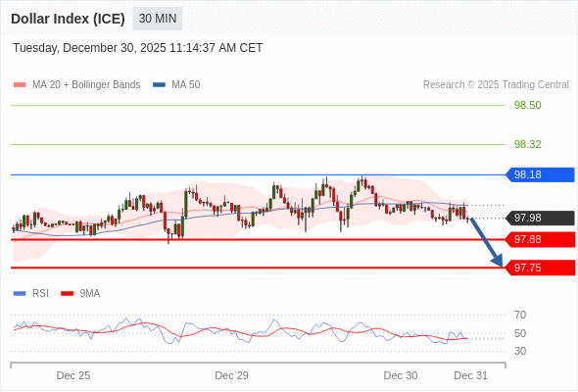Click the Dec 25 date axis label
Image resolution: width=578 pixels, height=392 pixels.
click(x=73, y=375)
